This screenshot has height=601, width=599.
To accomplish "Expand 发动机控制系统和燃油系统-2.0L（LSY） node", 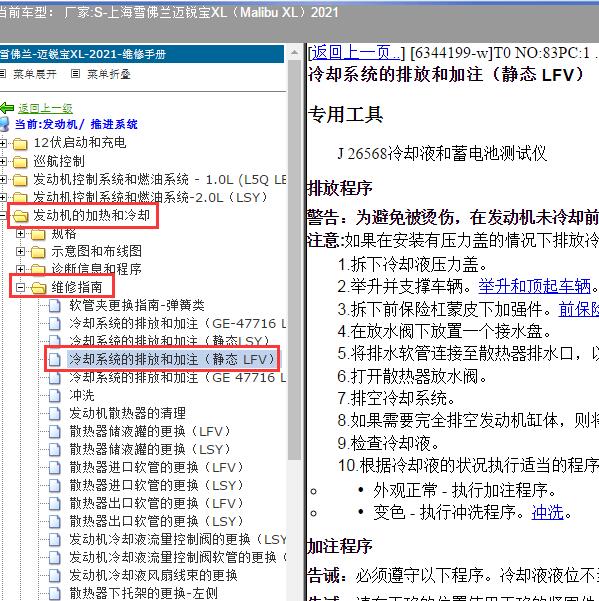I will point(3,198).
